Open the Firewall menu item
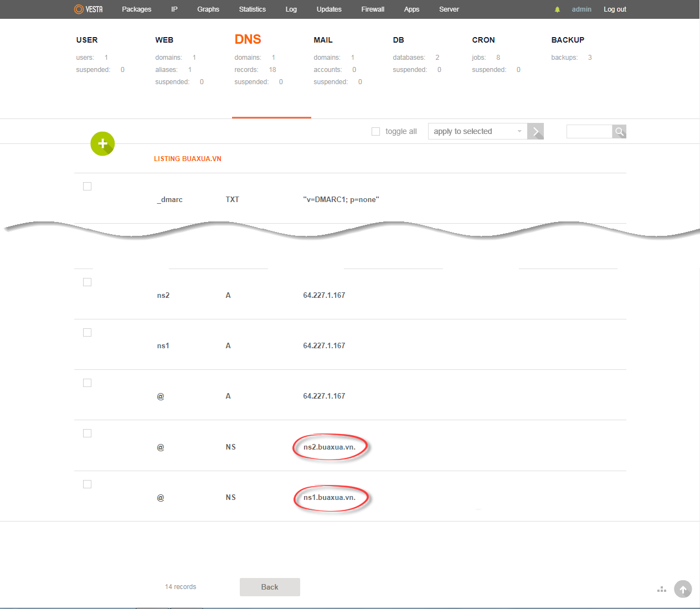 [x=373, y=9]
